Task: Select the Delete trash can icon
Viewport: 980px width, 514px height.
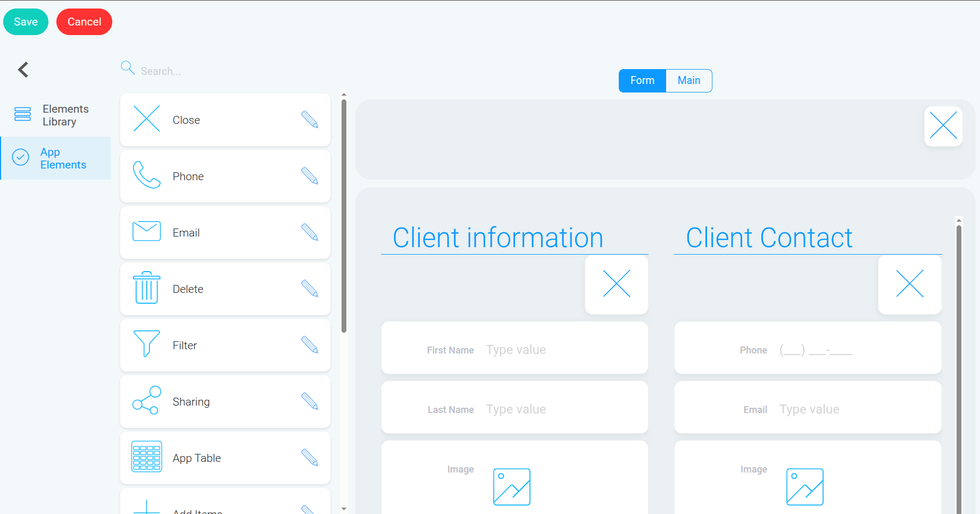Action: pos(146,288)
